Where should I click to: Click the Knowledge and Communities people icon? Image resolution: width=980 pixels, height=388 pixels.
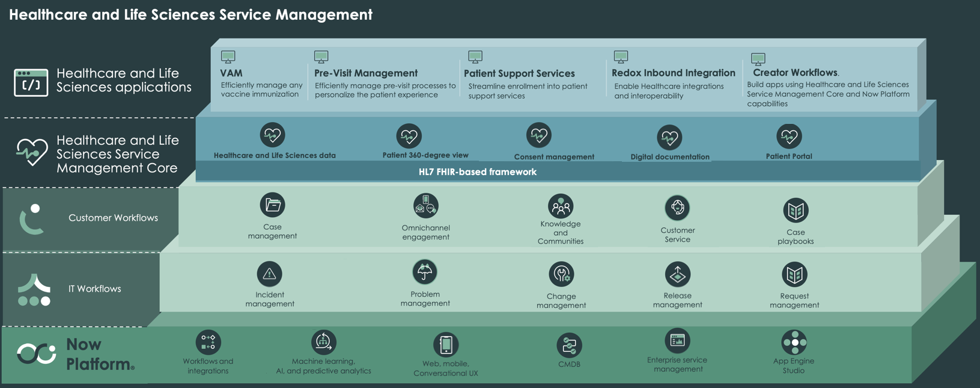coord(561,206)
